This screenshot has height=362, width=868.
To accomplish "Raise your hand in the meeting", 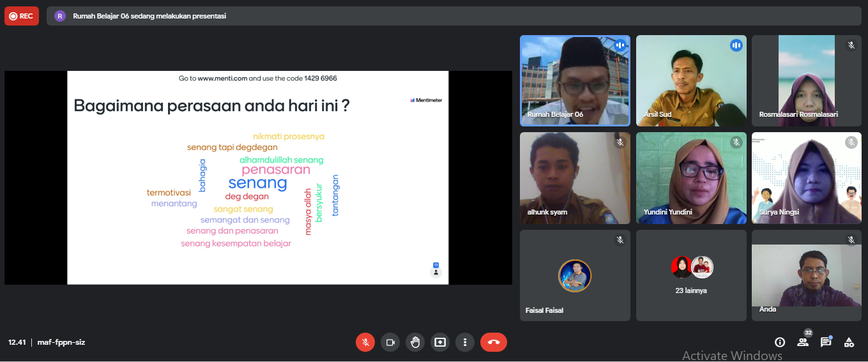I will [x=415, y=342].
